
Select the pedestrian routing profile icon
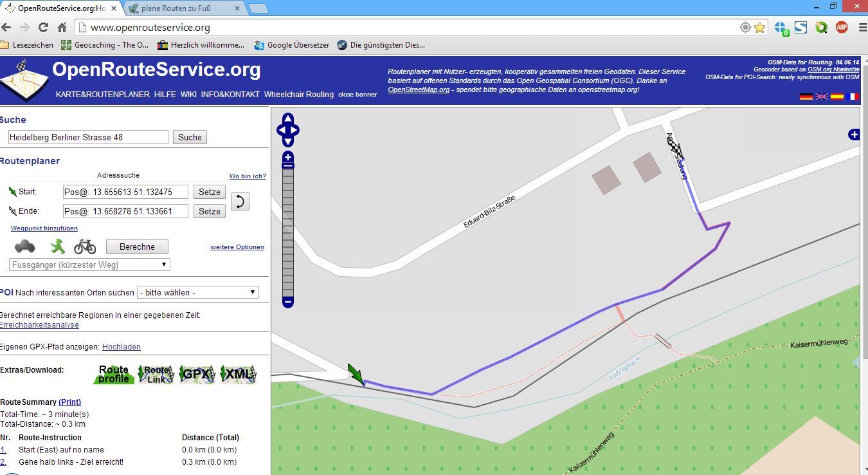pos(58,246)
